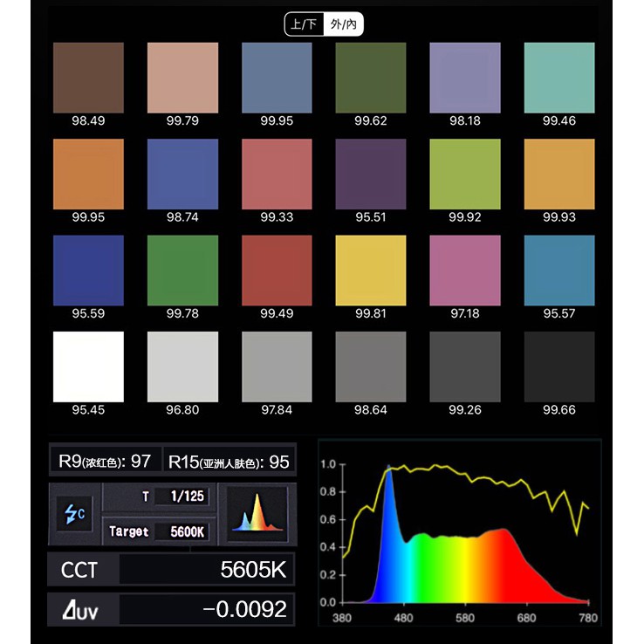Pick the darkest gray swatch rated 99.66

[x=559, y=367]
